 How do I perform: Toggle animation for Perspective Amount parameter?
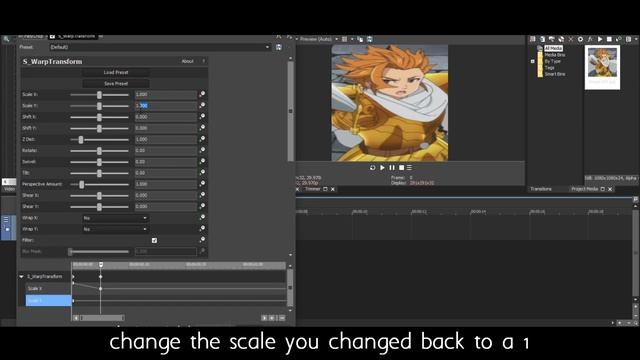(x=202, y=184)
